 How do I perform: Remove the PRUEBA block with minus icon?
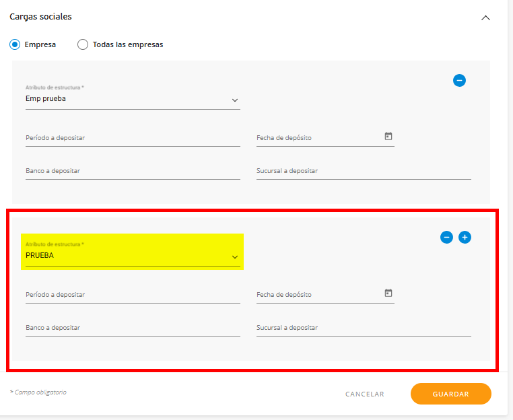[446, 237]
